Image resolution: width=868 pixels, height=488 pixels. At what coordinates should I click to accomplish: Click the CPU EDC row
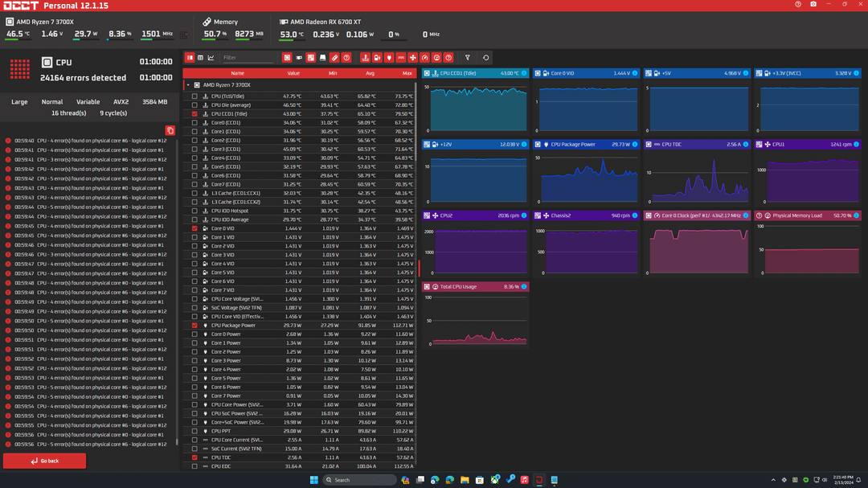point(300,466)
